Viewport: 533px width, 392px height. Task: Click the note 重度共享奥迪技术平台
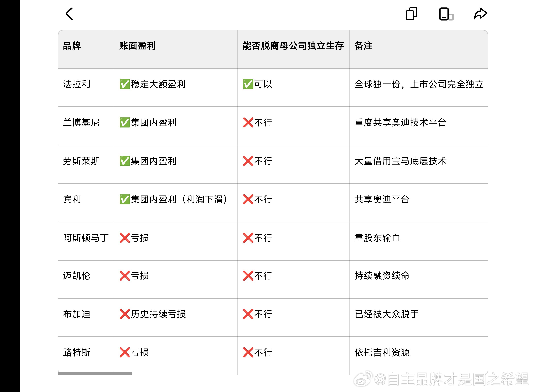coord(400,122)
